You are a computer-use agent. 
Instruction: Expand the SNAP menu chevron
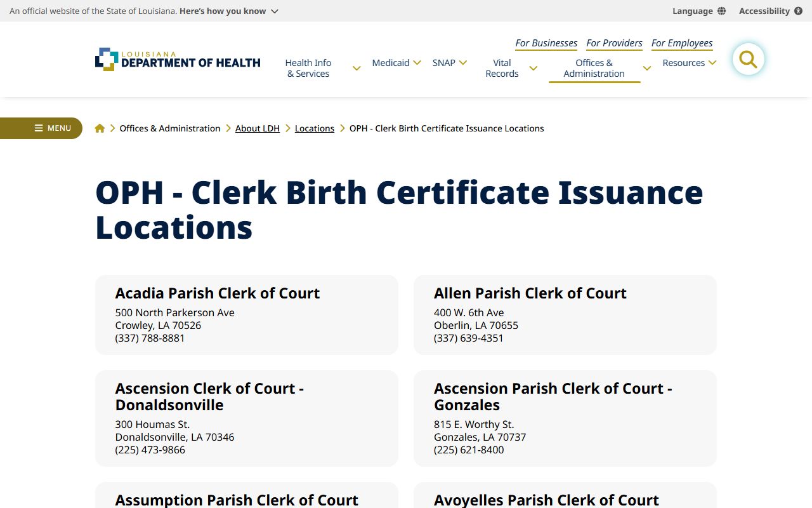(463, 63)
